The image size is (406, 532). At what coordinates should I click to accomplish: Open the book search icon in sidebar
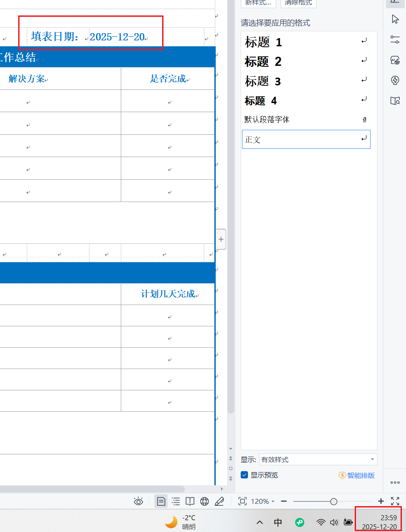coord(395,101)
